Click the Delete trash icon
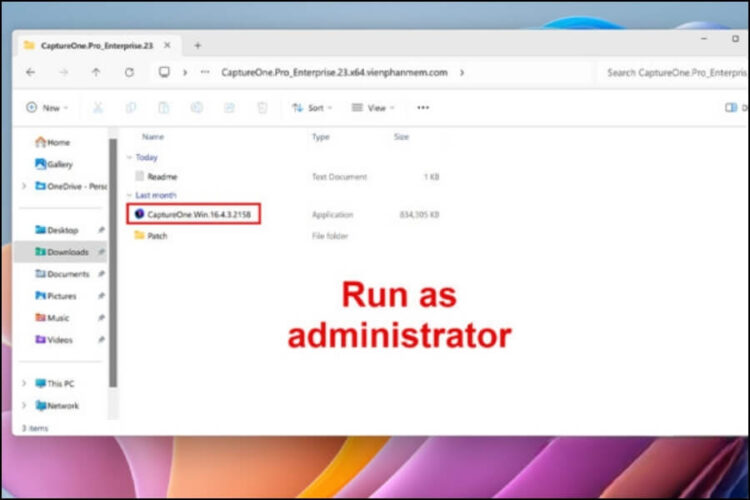This screenshot has width=750, height=500. click(x=262, y=108)
